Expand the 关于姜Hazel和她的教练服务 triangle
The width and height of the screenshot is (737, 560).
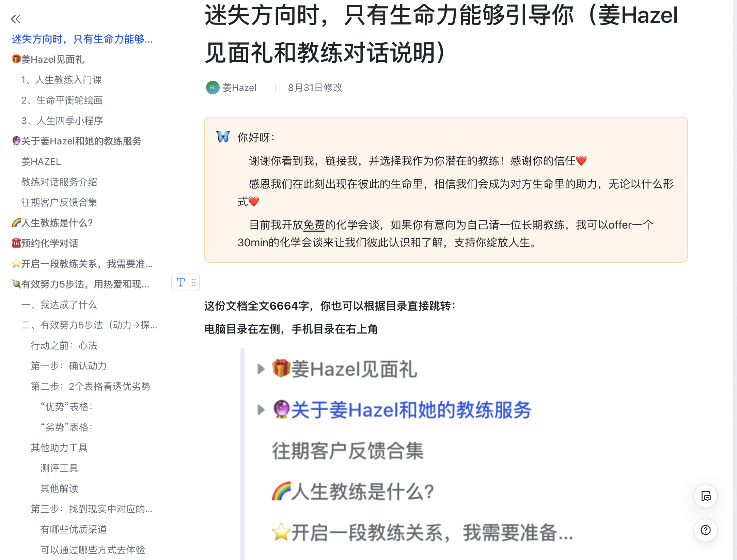261,409
